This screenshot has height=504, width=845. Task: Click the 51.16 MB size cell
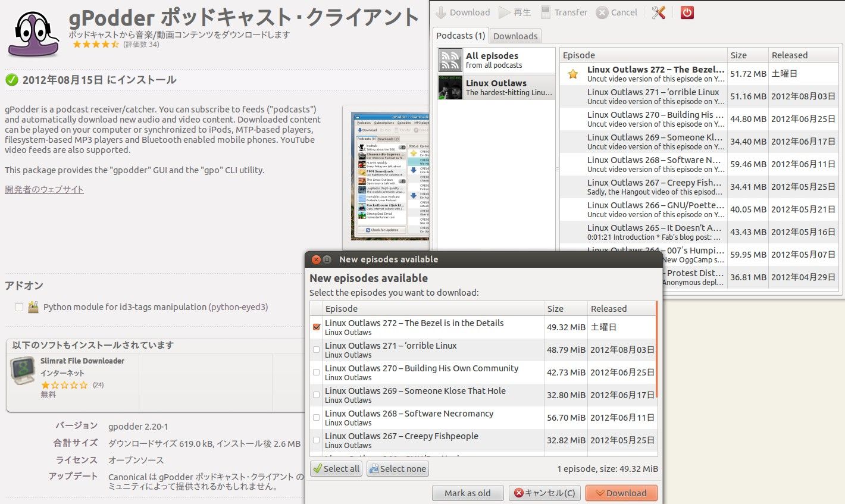click(x=748, y=96)
